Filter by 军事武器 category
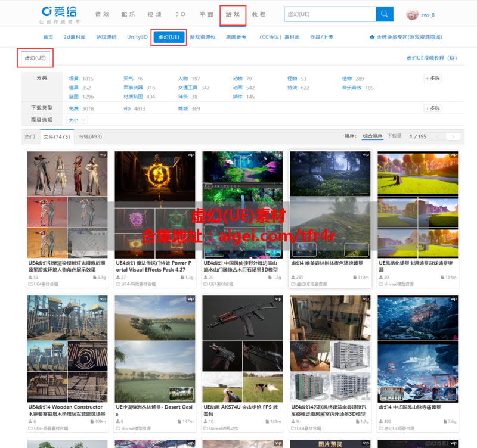 (133, 88)
